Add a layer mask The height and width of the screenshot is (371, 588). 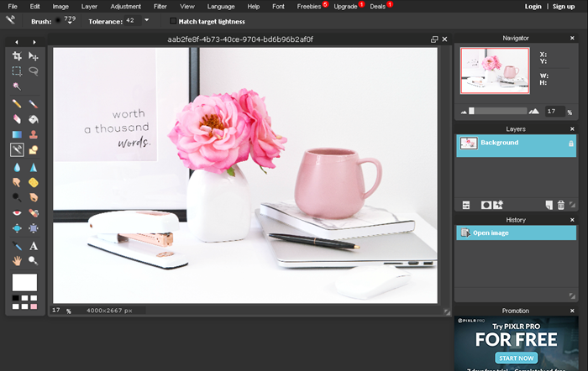[x=486, y=205]
